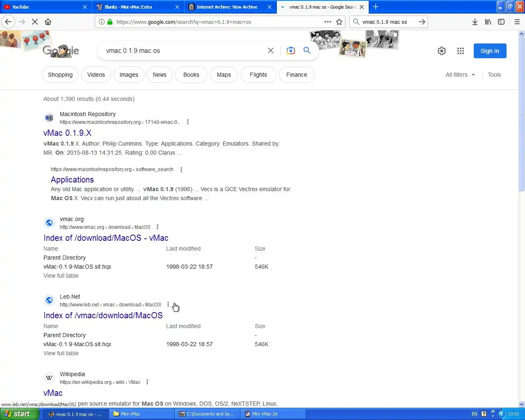The image size is (525, 420).
Task: Search by image using the camera icon
Action: [291, 50]
